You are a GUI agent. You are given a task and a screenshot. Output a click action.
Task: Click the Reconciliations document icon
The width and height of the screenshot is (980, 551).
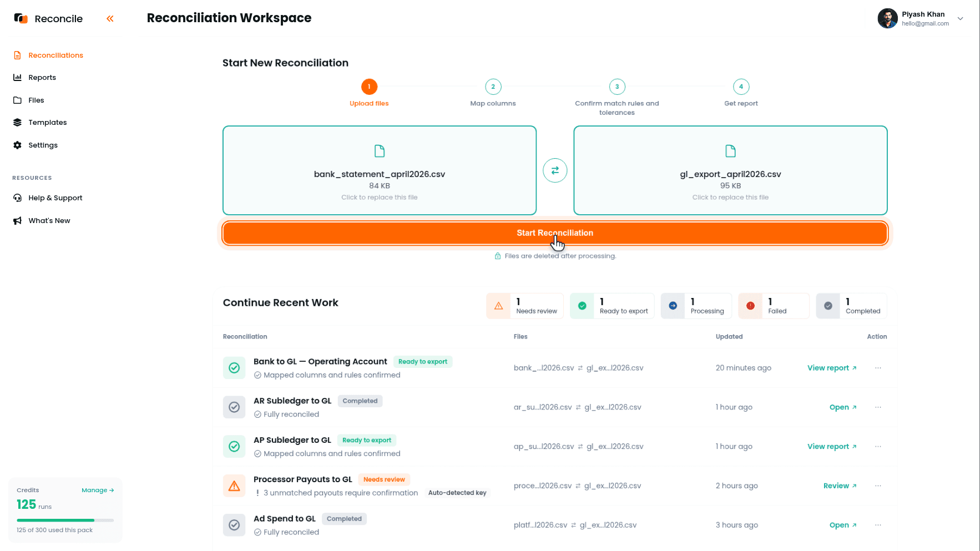pyautogui.click(x=17, y=55)
